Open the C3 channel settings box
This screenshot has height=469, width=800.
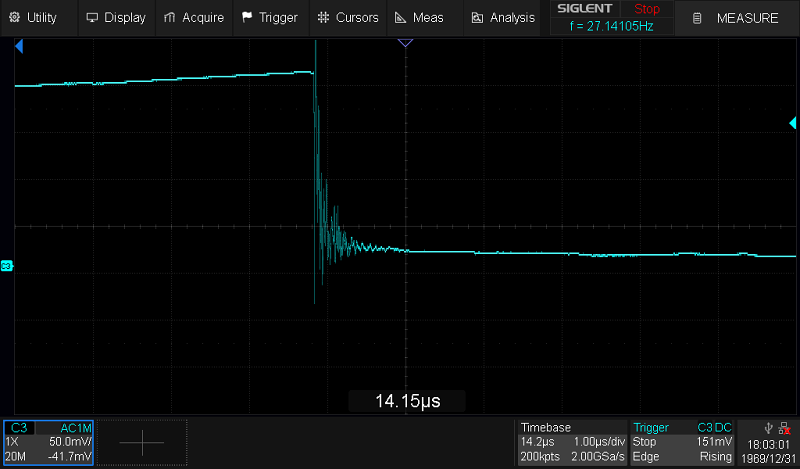pyautogui.click(x=48, y=441)
